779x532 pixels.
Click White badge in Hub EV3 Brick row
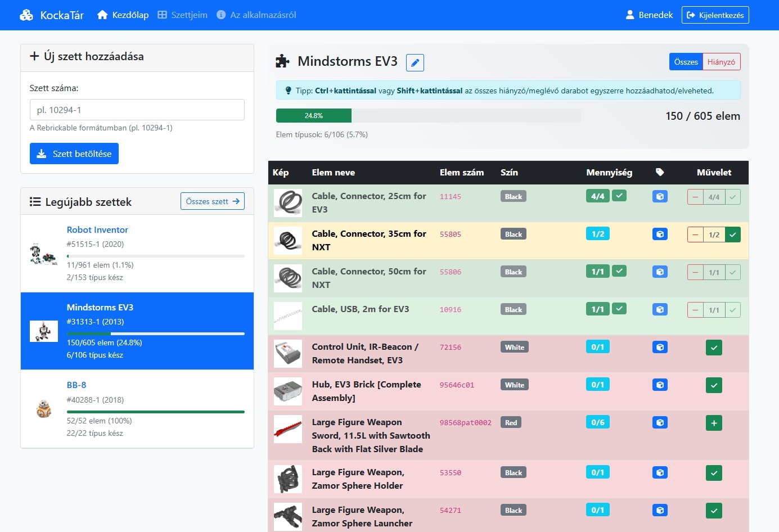pyautogui.click(x=515, y=385)
